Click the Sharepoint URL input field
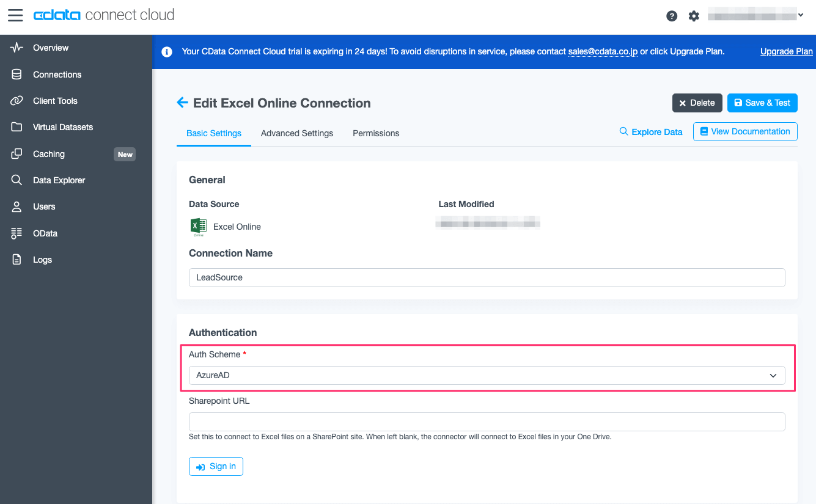This screenshot has height=504, width=816. [x=487, y=422]
